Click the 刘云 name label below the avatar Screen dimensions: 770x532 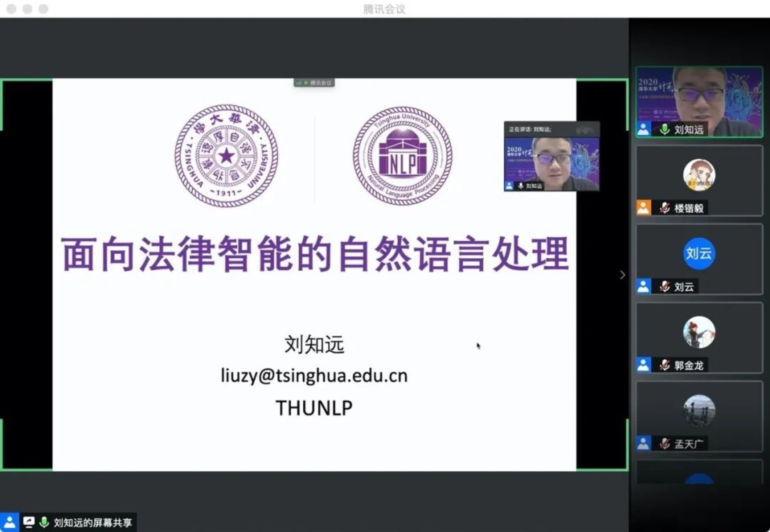coord(684,287)
